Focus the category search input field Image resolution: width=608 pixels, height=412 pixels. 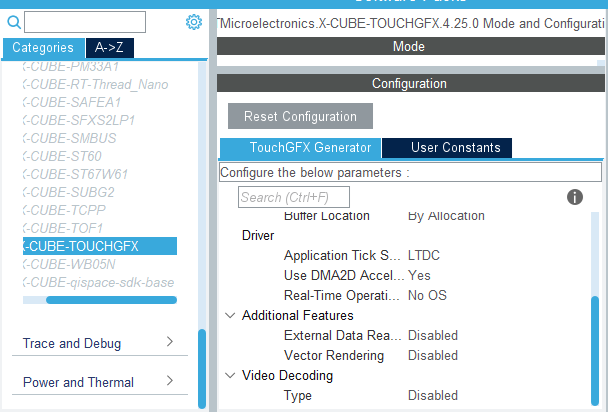click(x=85, y=22)
